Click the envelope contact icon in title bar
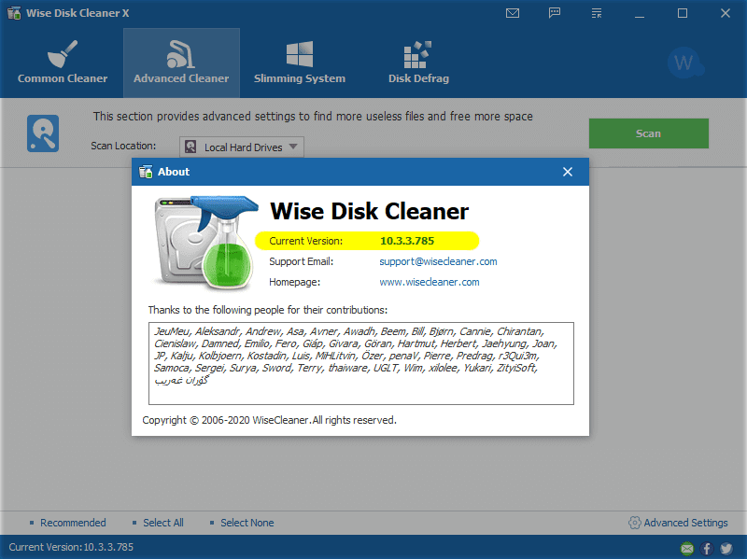The height and width of the screenshot is (560, 747). [x=513, y=13]
